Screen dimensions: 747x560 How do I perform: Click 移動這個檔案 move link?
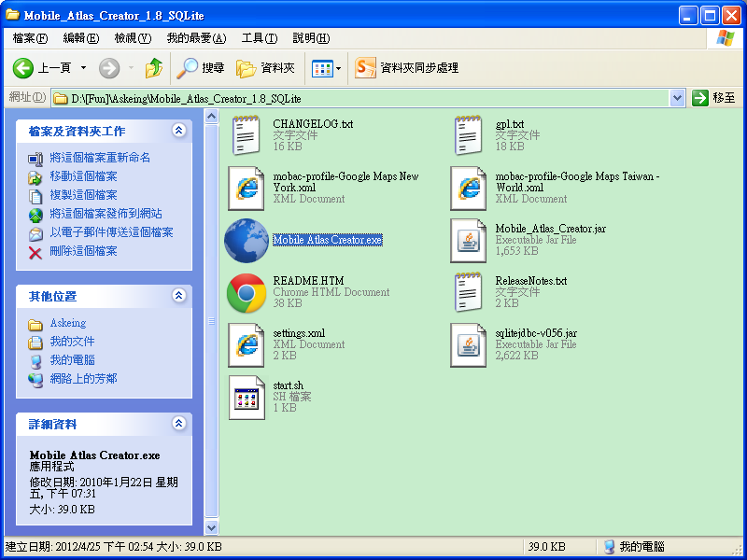click(83, 176)
